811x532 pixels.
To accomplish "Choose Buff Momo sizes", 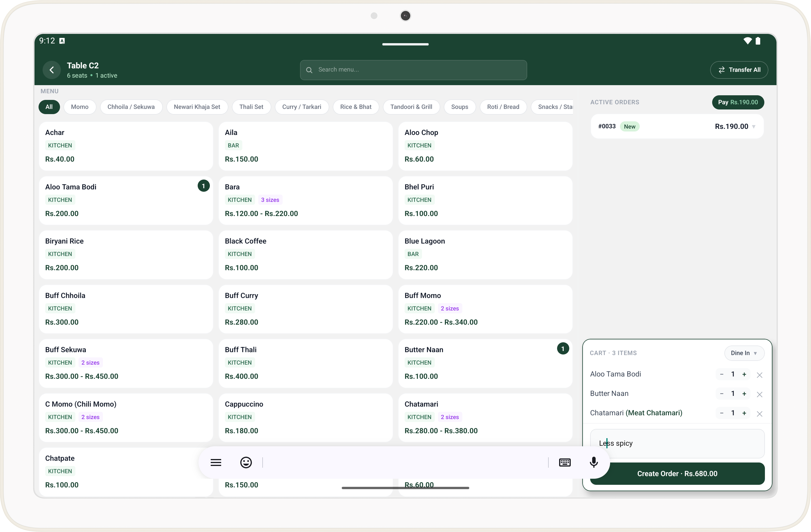I will pyautogui.click(x=485, y=309).
